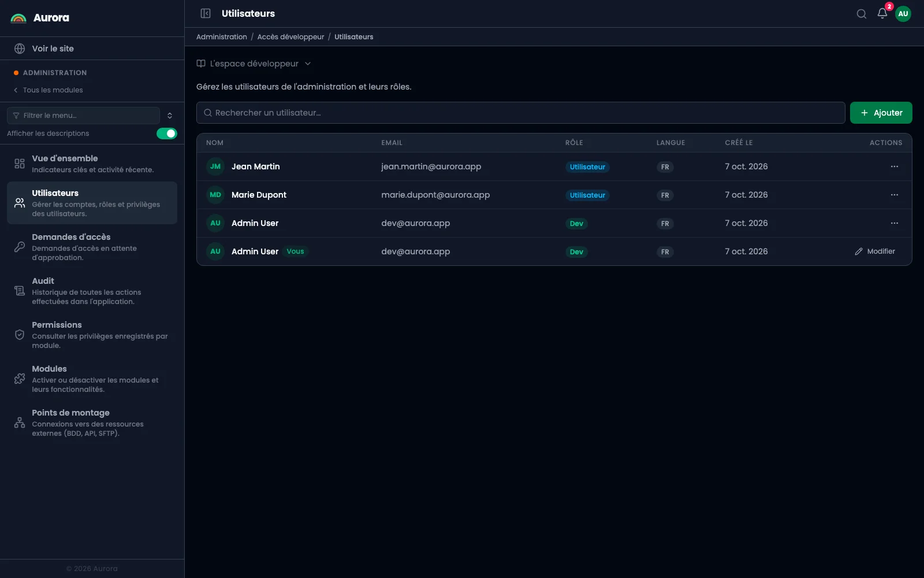Click Modifier for your Admin User row

(x=875, y=251)
